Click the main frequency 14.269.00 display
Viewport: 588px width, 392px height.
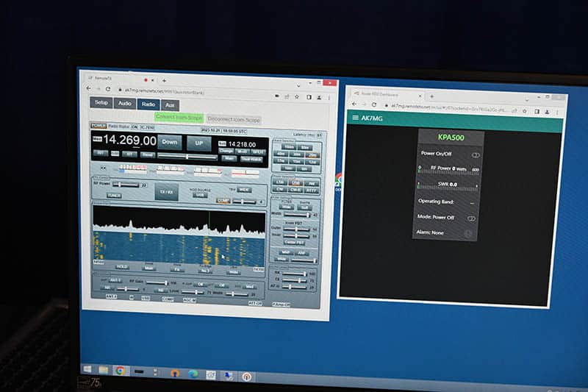pos(130,140)
